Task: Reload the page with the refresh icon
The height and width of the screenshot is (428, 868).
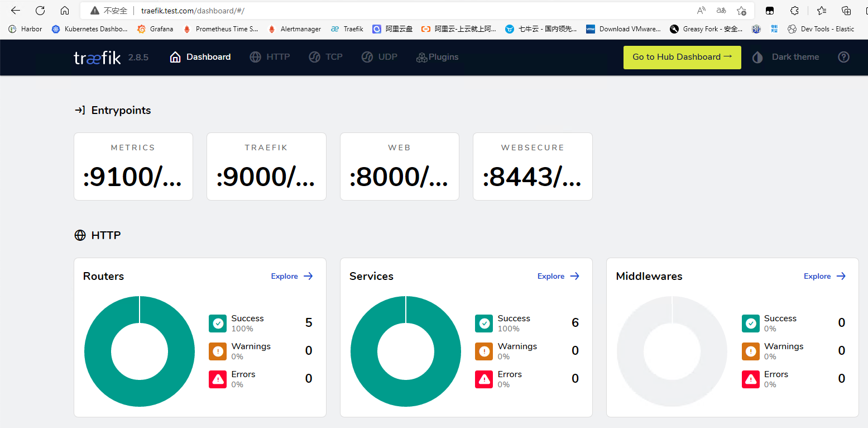Action: 40,11
